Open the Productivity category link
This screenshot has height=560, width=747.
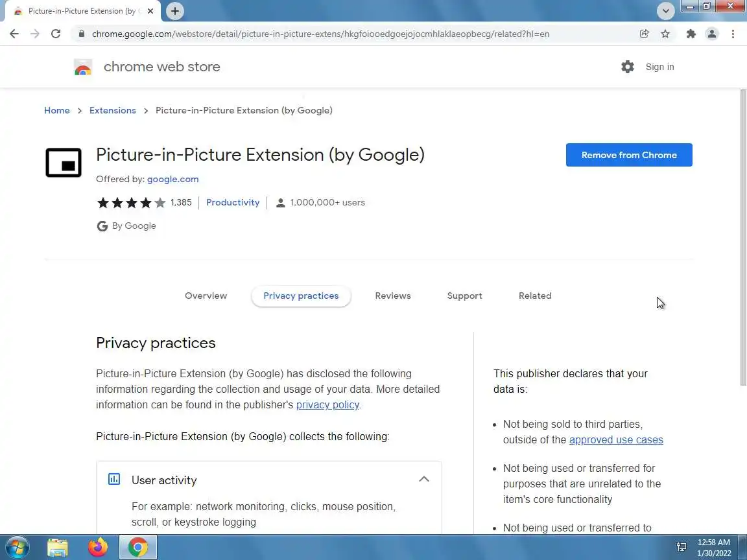point(233,202)
